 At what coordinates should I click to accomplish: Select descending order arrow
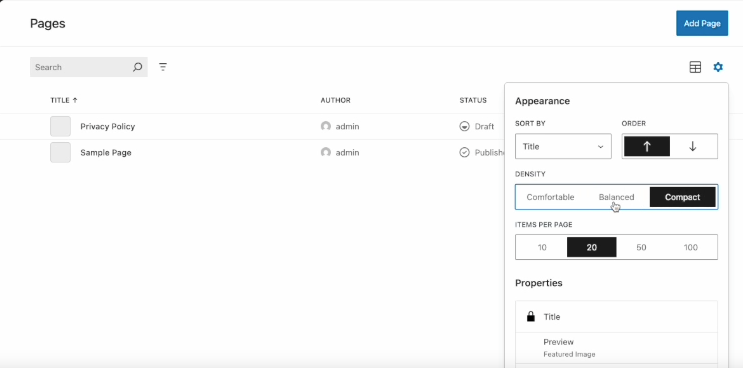[x=693, y=146]
